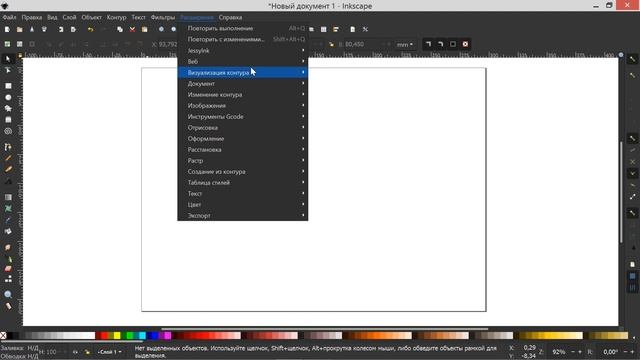Screen dimensions: 640x360
Task: Select the Zoom magnifier tool
Action: click(x=8, y=295)
